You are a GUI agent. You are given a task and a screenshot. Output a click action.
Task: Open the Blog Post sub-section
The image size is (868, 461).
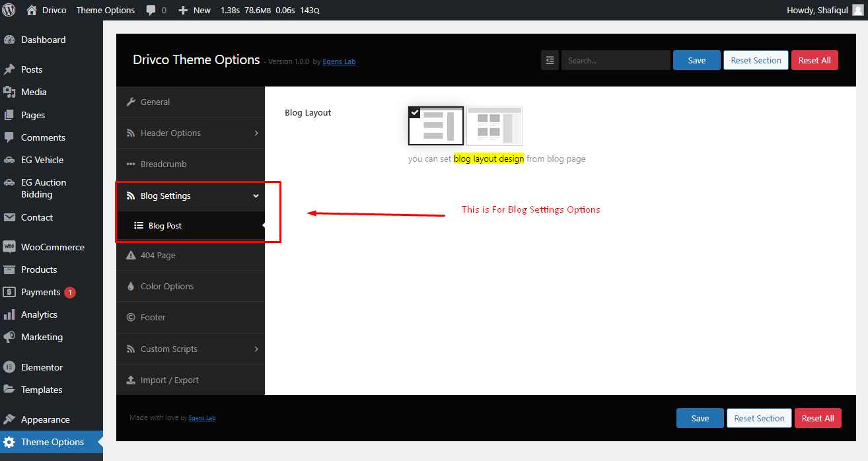(190, 225)
